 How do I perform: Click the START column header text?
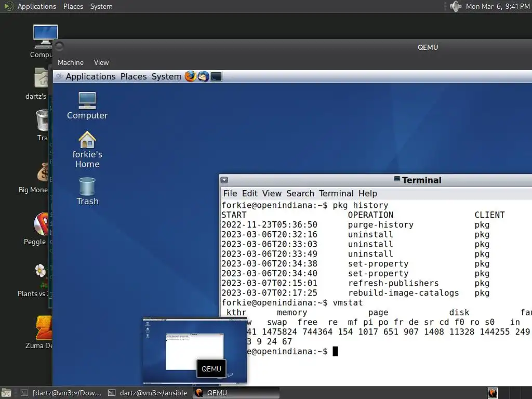[x=234, y=215]
